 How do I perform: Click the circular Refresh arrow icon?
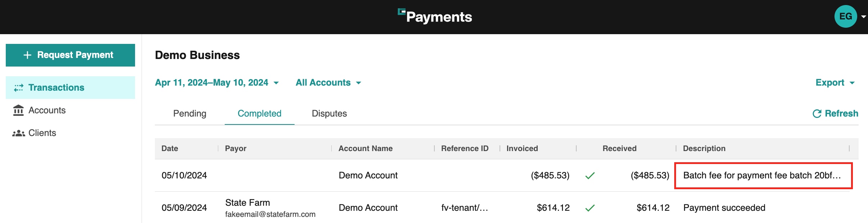817,114
